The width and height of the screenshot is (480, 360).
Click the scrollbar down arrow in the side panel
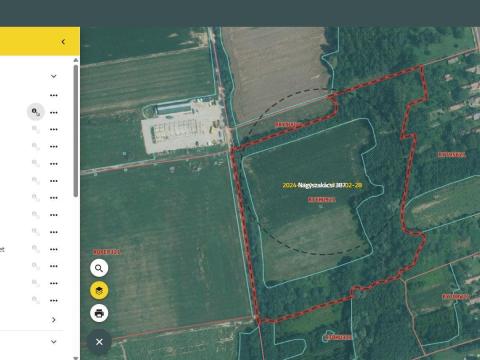point(76,358)
